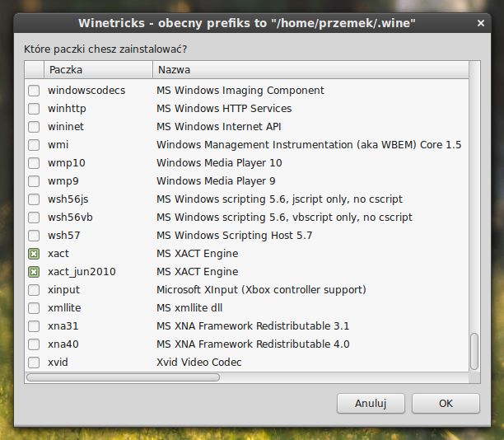The image size is (504, 440).
Task: Click the 'xmllite' package name
Action: (64, 308)
